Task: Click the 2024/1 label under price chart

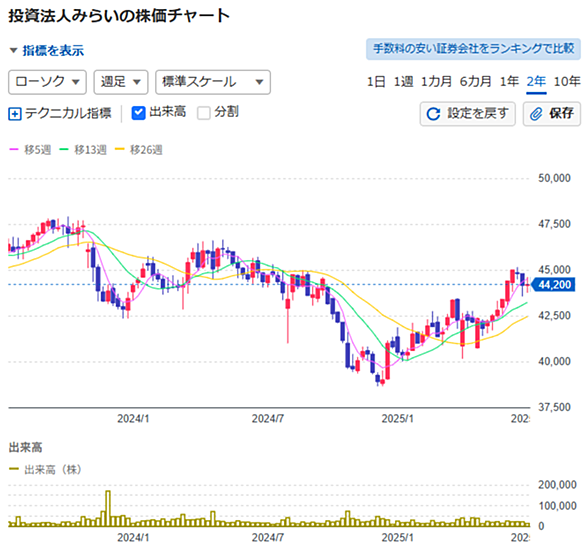Action: (x=133, y=419)
